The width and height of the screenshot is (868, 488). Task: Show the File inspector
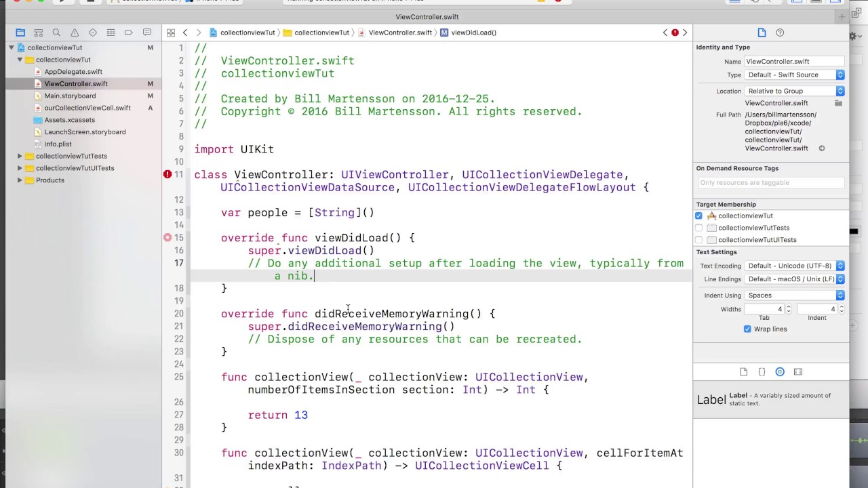(x=762, y=33)
